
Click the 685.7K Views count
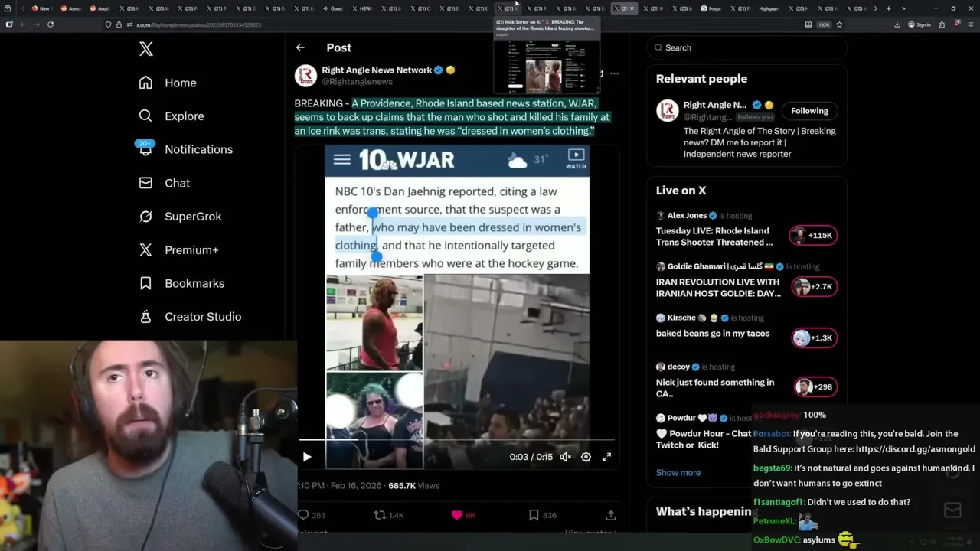tap(413, 486)
